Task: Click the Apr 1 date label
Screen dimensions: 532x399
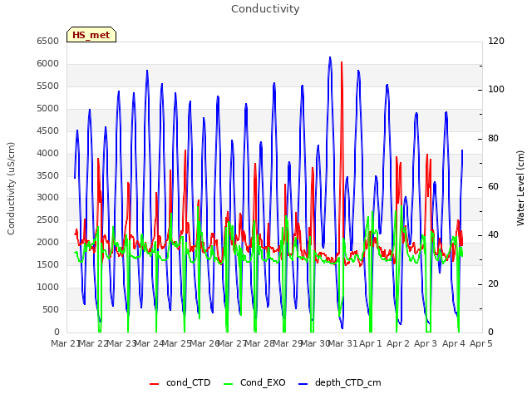Action: [x=371, y=343]
